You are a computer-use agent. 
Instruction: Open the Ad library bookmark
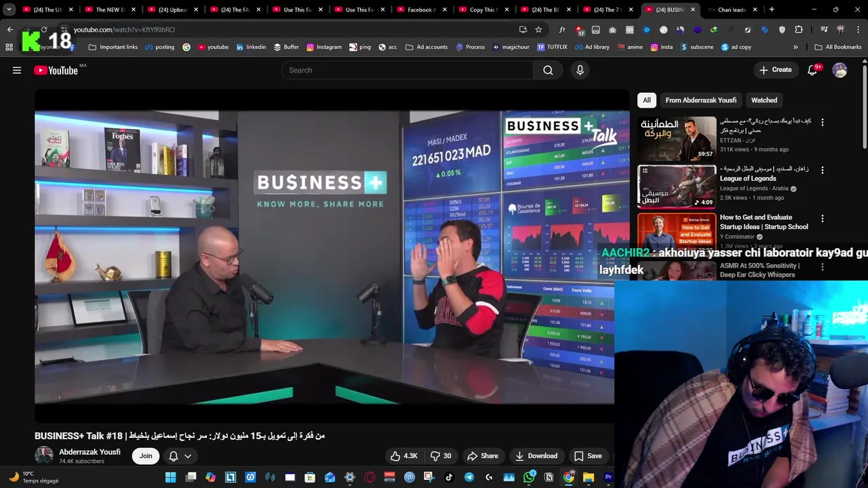pyautogui.click(x=592, y=47)
